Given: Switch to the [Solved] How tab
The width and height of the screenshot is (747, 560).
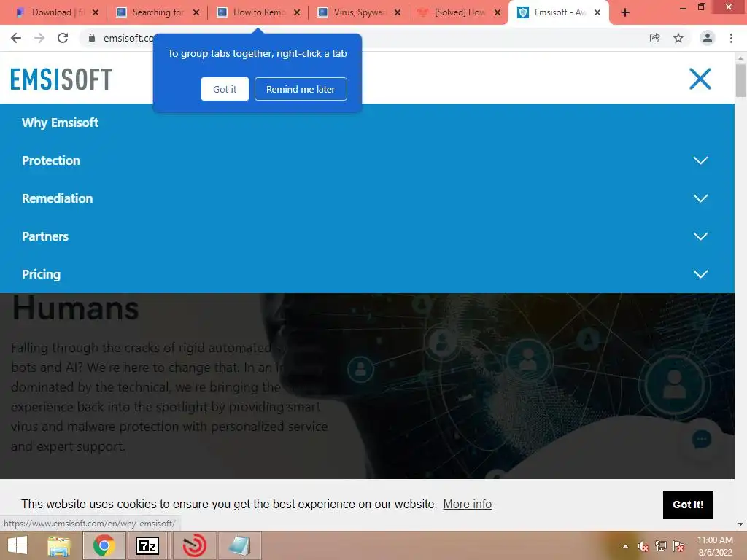Looking at the screenshot, I should click(x=460, y=12).
